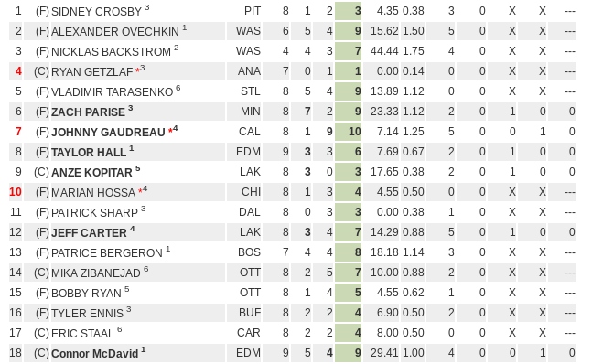Click the red asterisk next to Johnny Gaudreau
592x364 pixels.
tap(171, 132)
